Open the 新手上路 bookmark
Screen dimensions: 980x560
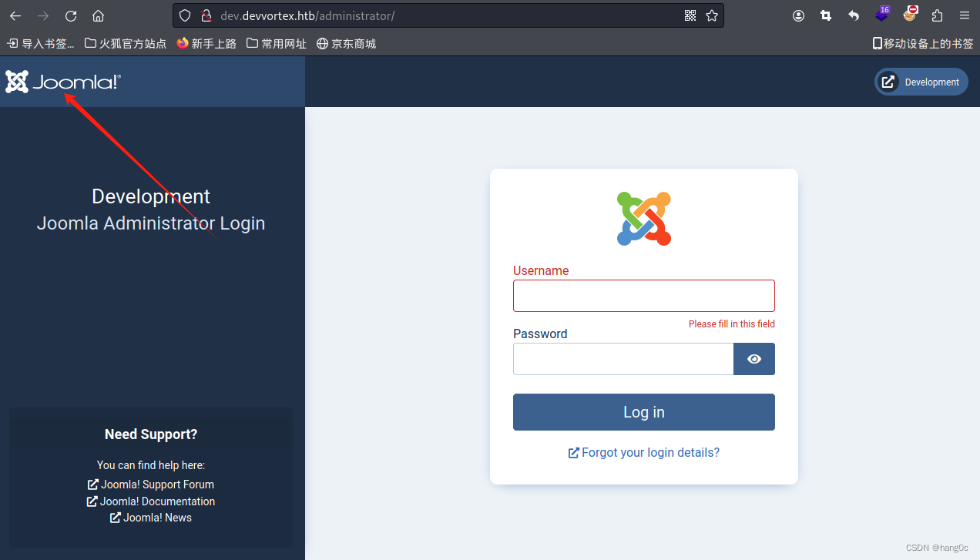206,44
